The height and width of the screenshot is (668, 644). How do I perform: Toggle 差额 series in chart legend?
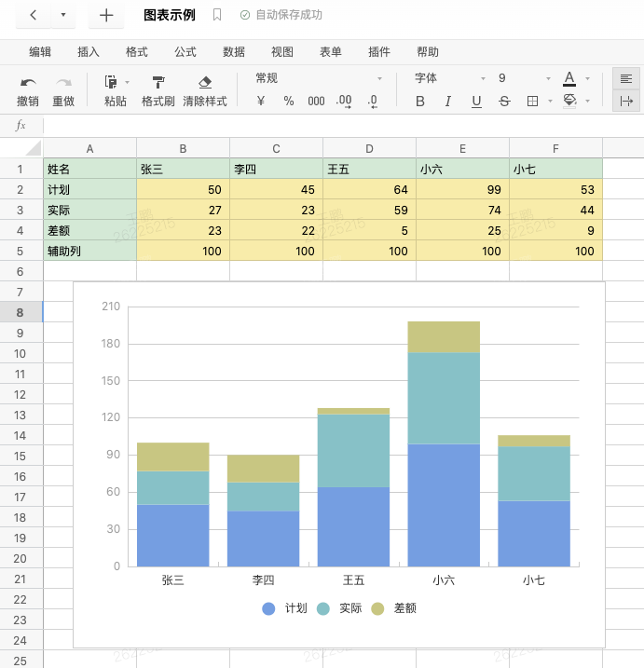[394, 608]
